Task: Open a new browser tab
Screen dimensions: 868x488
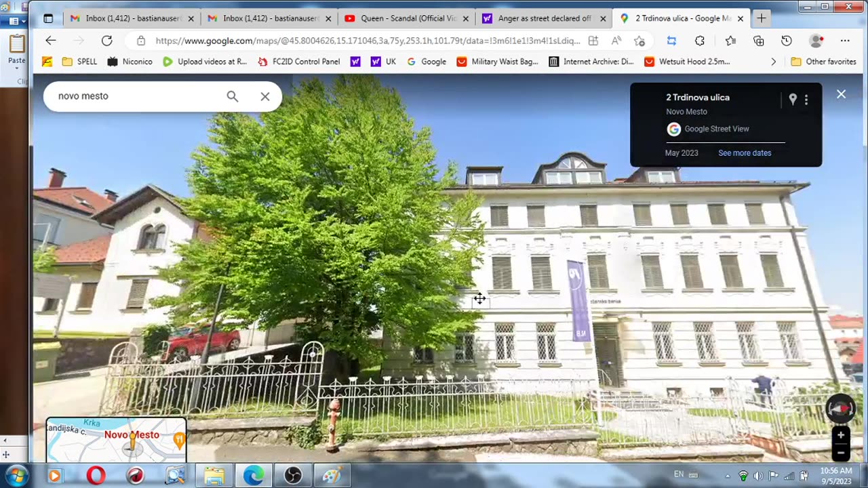Action: (762, 18)
